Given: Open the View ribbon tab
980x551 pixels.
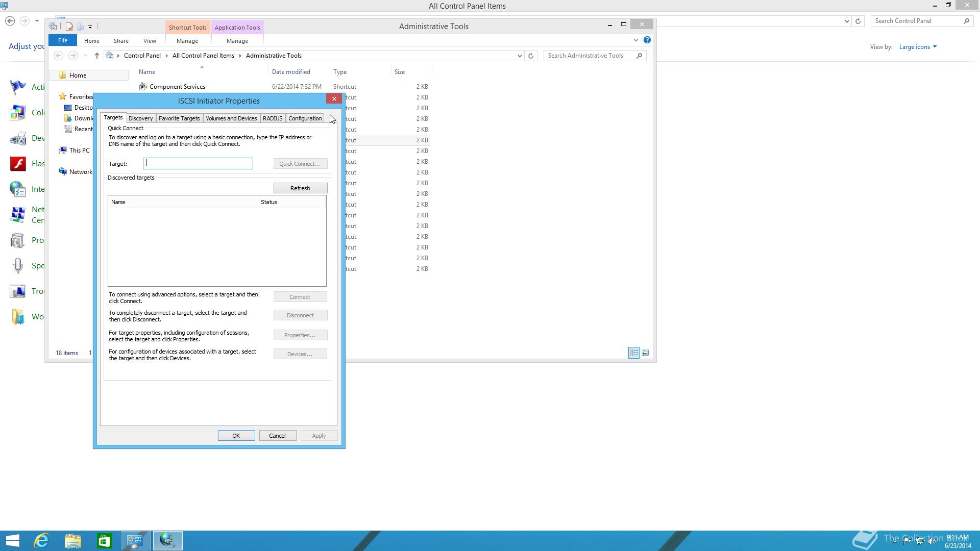Looking at the screenshot, I should click(150, 41).
